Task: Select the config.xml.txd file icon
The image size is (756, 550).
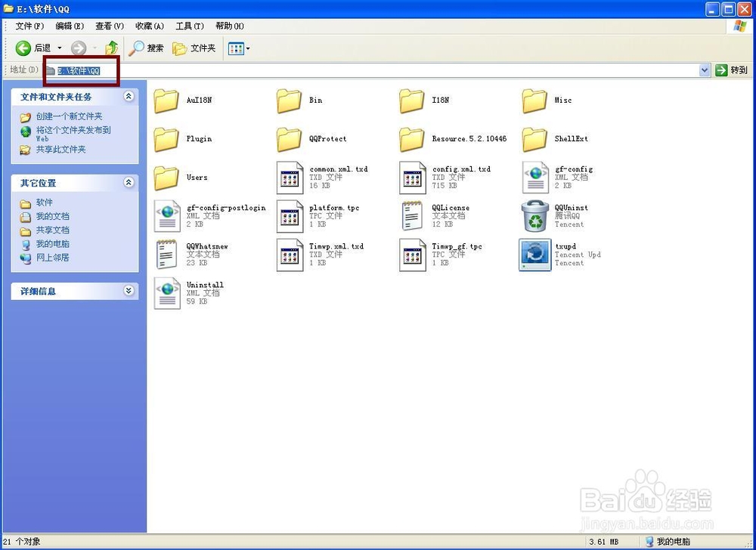Action: 413,178
